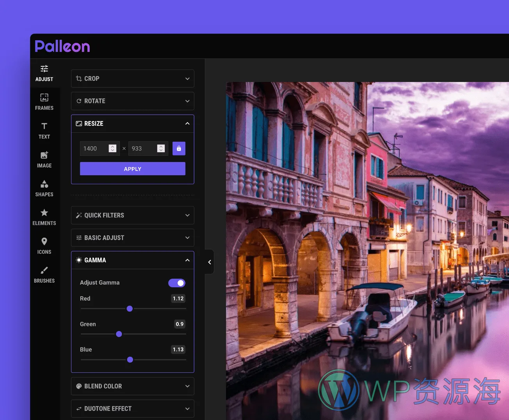Viewport: 509px width, 420px height.
Task: Expand the Duotone Effect section
Action: pyautogui.click(x=132, y=408)
